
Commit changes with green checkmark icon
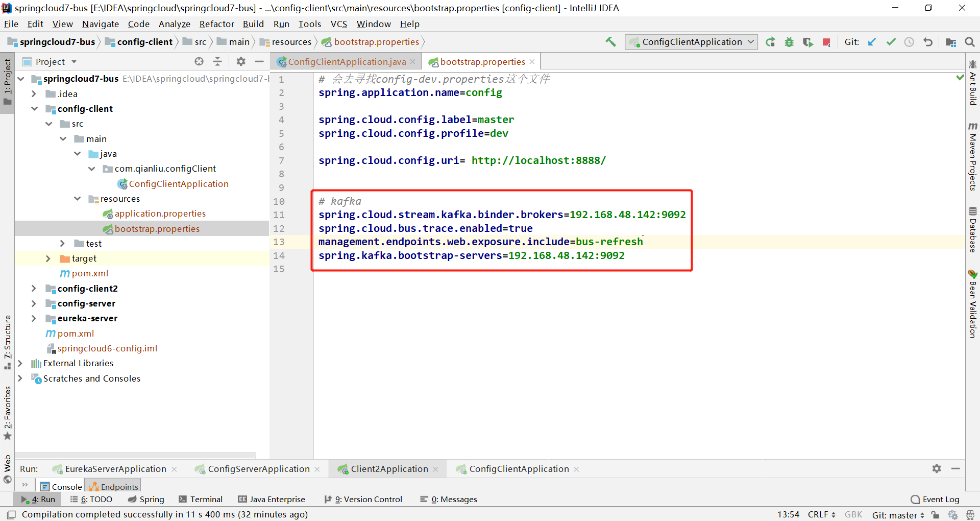coord(891,42)
